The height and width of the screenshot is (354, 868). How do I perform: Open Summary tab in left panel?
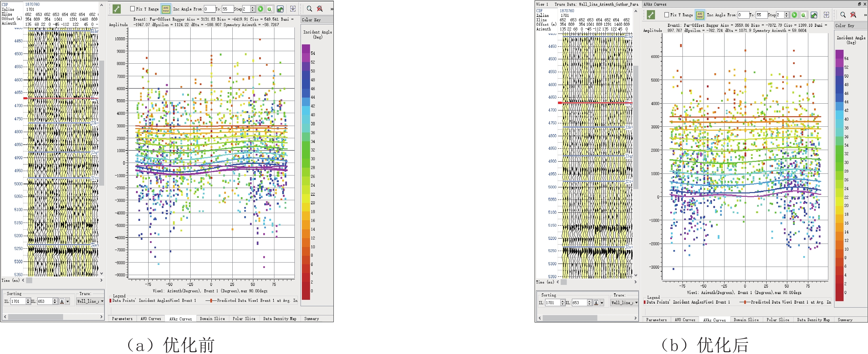(x=311, y=319)
